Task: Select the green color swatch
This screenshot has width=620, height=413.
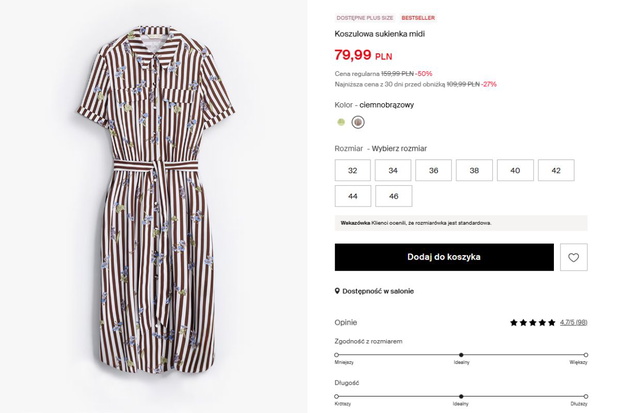Action: tap(341, 122)
